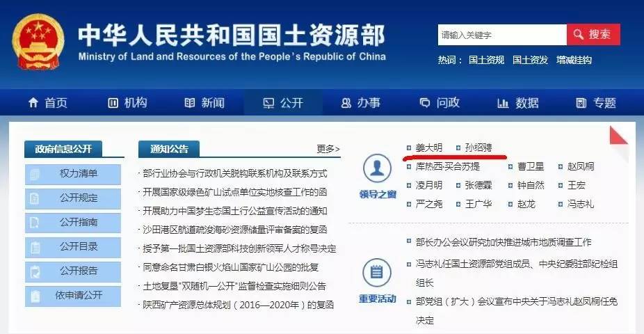The width and height of the screenshot is (644, 334).
Task: Select the 政府信息公开 tab
Action: click(x=63, y=149)
